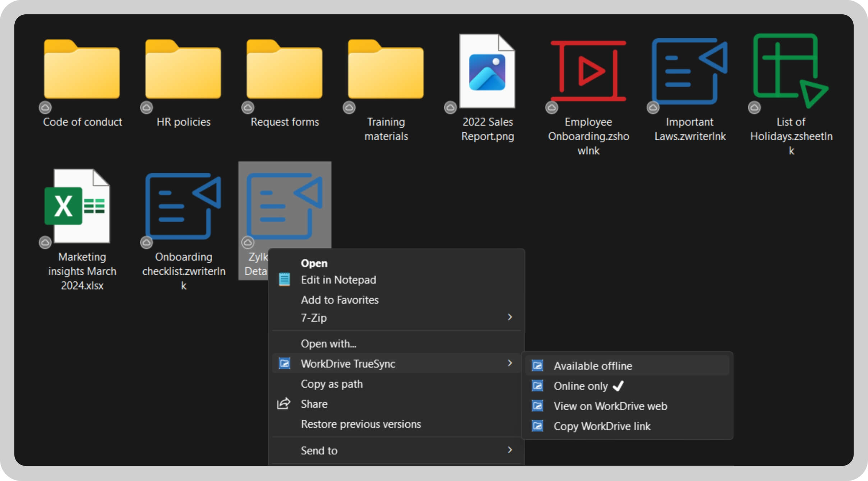The width and height of the screenshot is (868, 481).
Task: Choose Edit in Notepad
Action: click(338, 280)
